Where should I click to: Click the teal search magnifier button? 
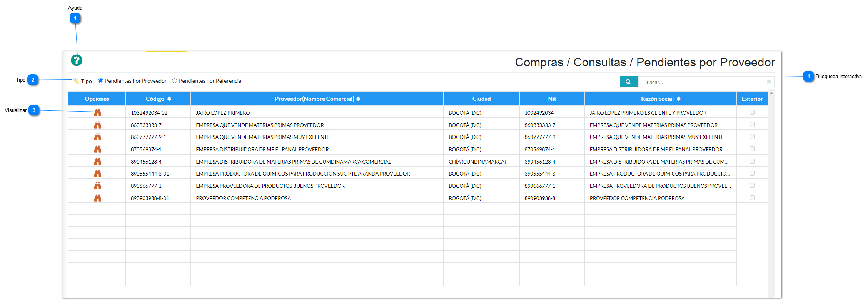pos(629,82)
